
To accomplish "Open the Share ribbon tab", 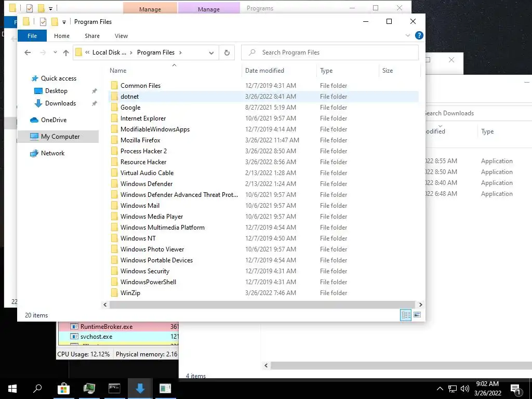I will (92, 36).
